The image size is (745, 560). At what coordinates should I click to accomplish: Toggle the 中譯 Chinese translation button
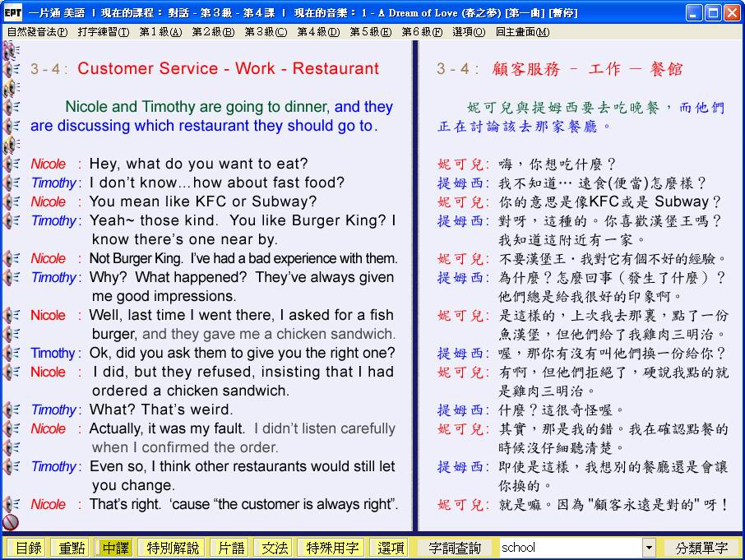click(113, 548)
